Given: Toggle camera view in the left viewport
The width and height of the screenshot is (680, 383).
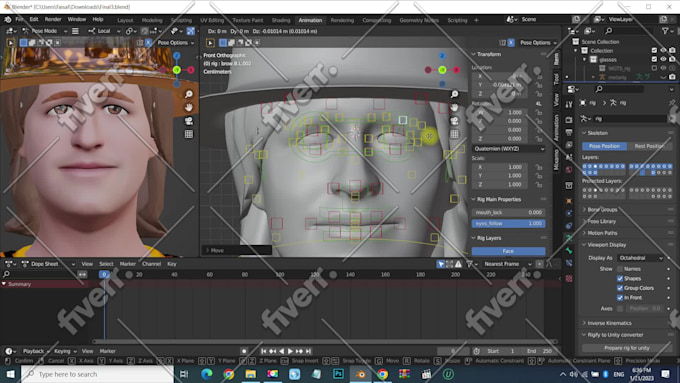Looking at the screenshot, I should pyautogui.click(x=189, y=121).
